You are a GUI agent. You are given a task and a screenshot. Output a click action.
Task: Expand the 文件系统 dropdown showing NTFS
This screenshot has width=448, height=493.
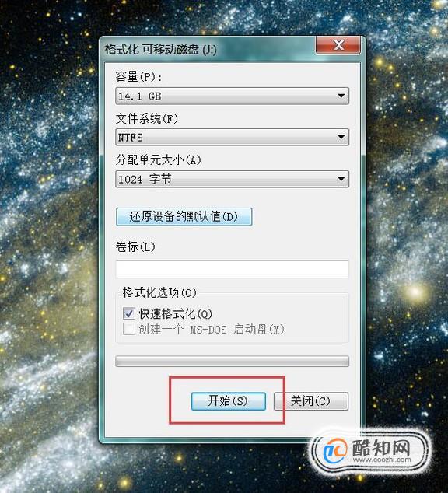click(x=232, y=137)
